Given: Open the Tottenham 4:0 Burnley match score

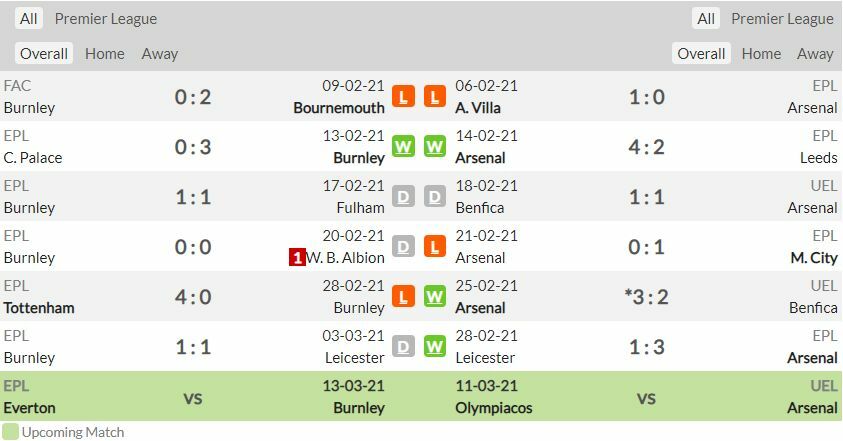Looking at the screenshot, I should [x=193, y=297].
